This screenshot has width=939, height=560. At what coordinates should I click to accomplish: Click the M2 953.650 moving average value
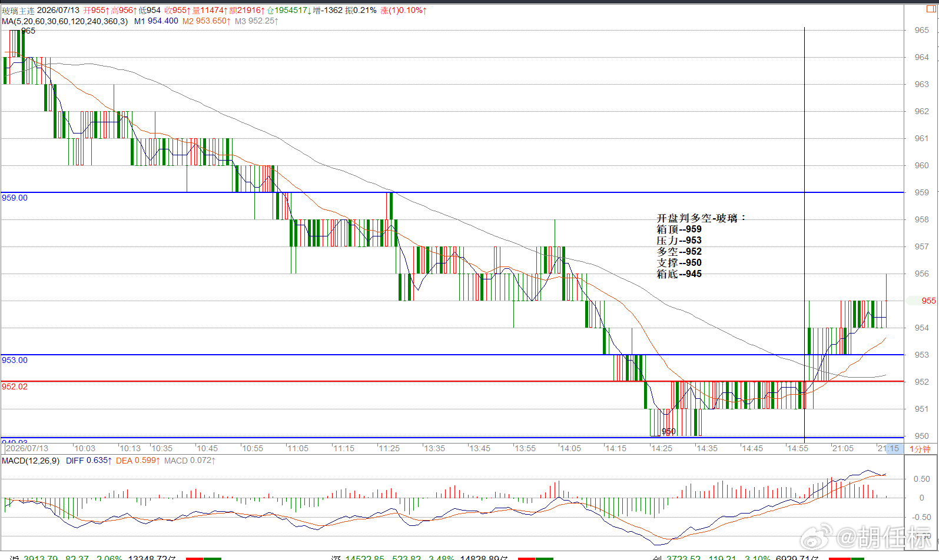coord(206,21)
